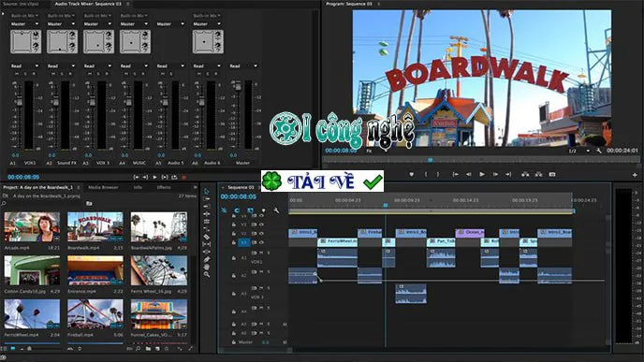This screenshot has height=362, width=644.
Task: Go to Out point in Program monitor
Action: 508,174
